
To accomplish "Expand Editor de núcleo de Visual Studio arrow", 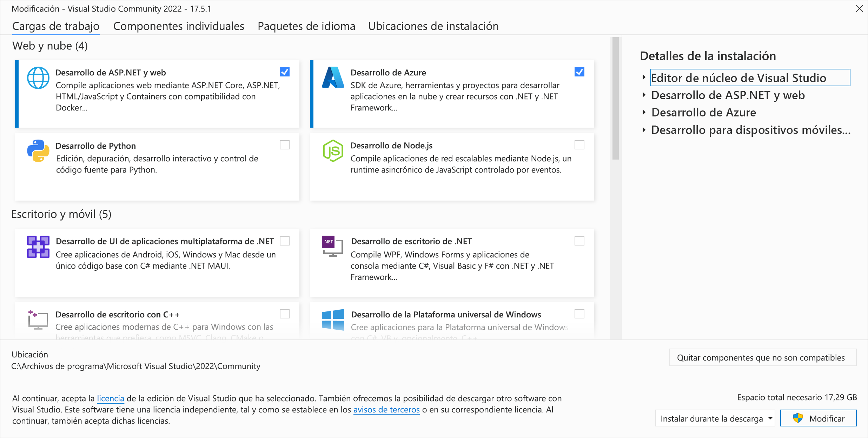I will [644, 78].
